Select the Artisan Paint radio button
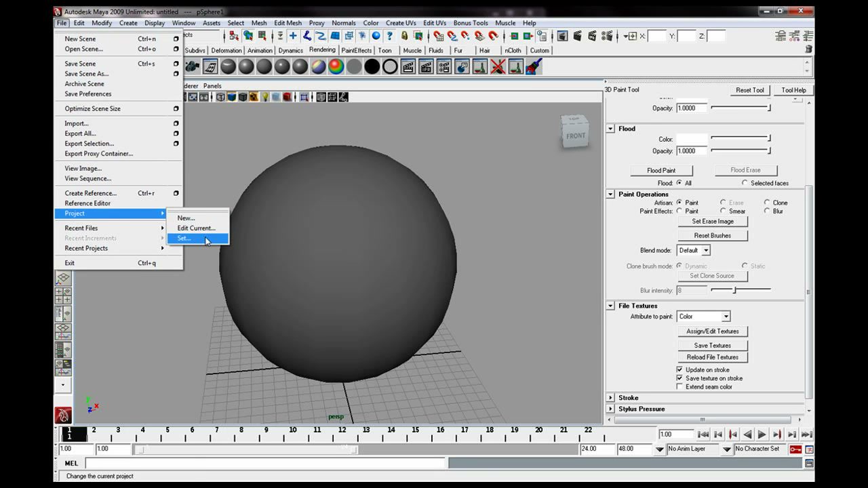 679,203
